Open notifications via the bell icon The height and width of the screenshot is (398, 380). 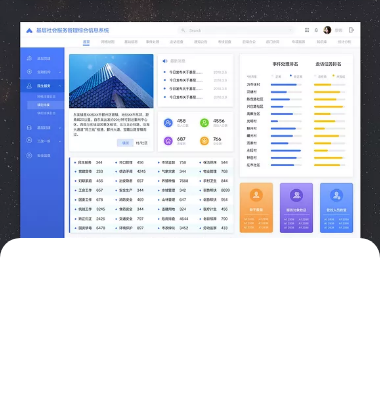coord(316,30)
